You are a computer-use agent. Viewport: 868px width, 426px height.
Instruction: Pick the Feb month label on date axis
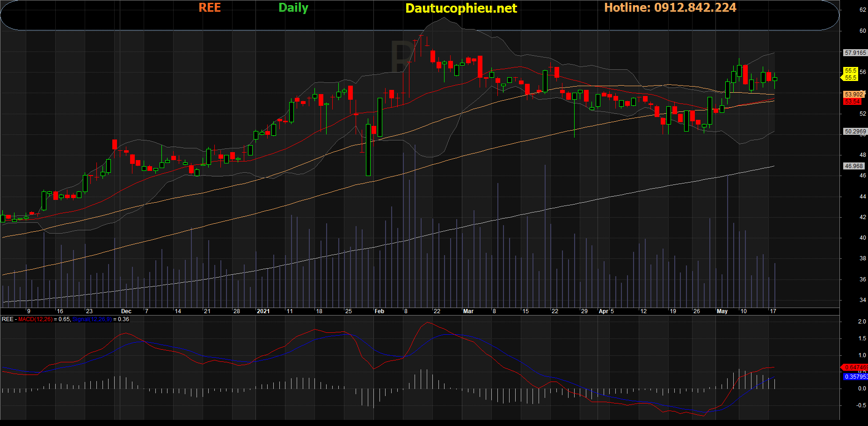(379, 311)
